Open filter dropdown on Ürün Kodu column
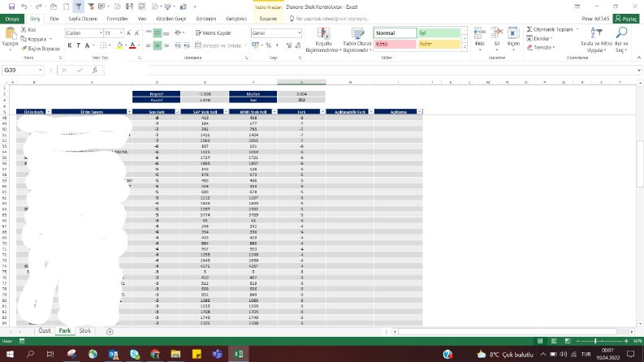 (49, 112)
